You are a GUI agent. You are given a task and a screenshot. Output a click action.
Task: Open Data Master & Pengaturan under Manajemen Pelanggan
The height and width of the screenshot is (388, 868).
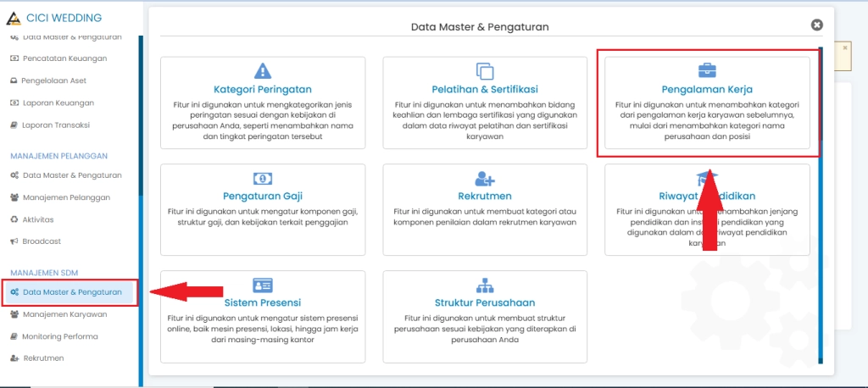(x=72, y=175)
